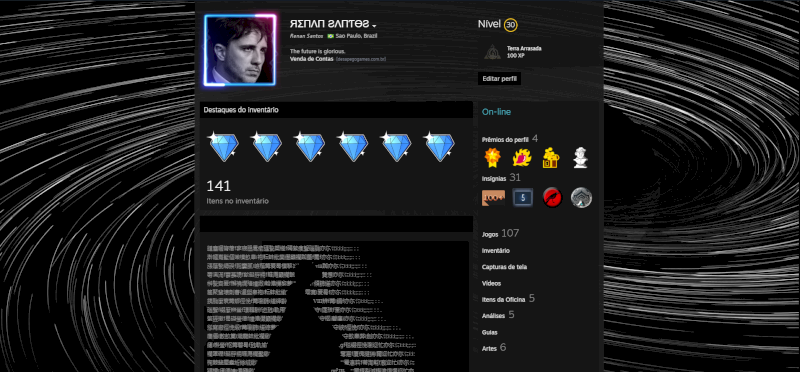This screenshot has height=372, width=800.
Task: Click the 141 inventory items count
Action: point(218,186)
